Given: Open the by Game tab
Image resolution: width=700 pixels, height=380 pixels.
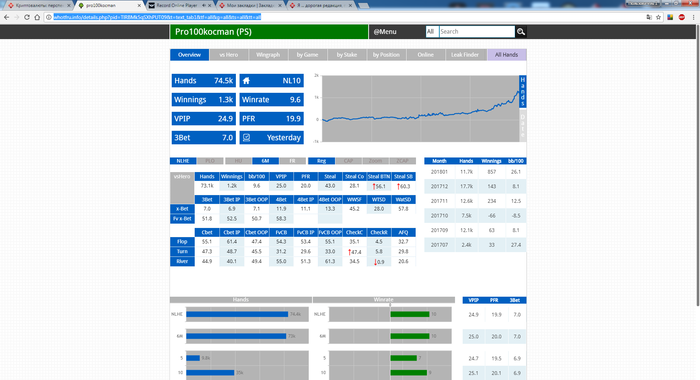Looking at the screenshot, I should tap(308, 55).
